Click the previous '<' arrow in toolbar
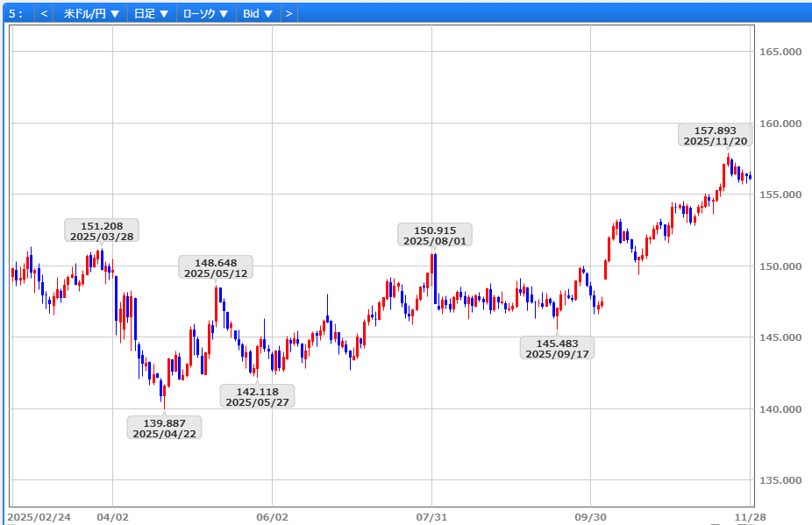The image size is (812, 525). click(44, 14)
